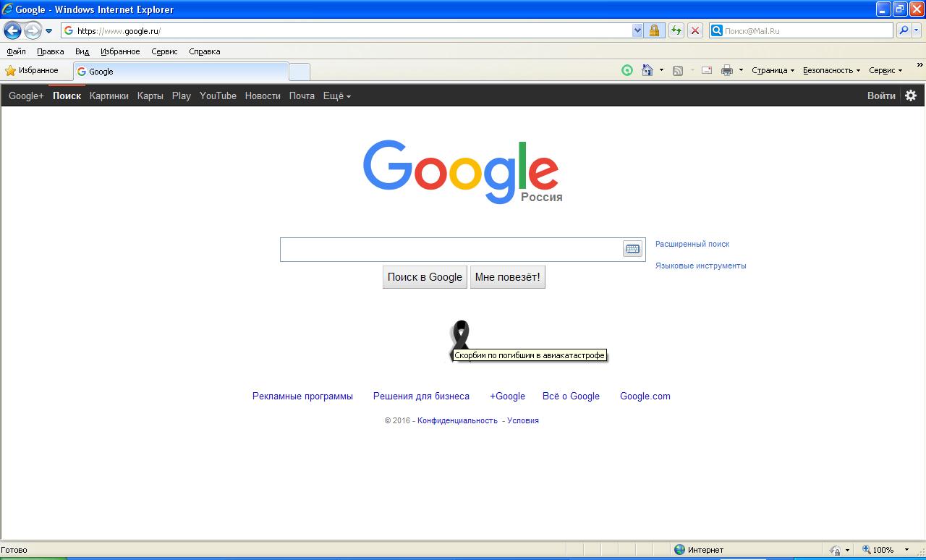926x560 pixels.
Task: Open YouTube from Google's top bar
Action: tap(218, 96)
